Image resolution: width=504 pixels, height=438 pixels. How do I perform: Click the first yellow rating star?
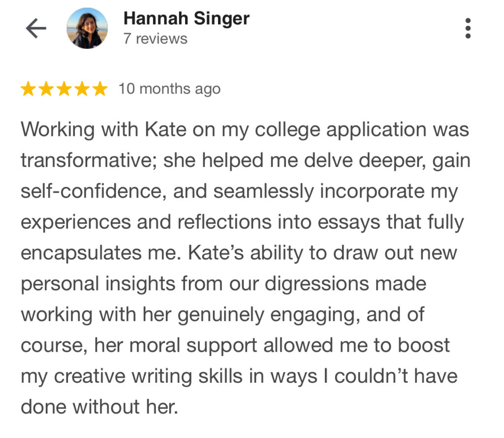click(28, 89)
